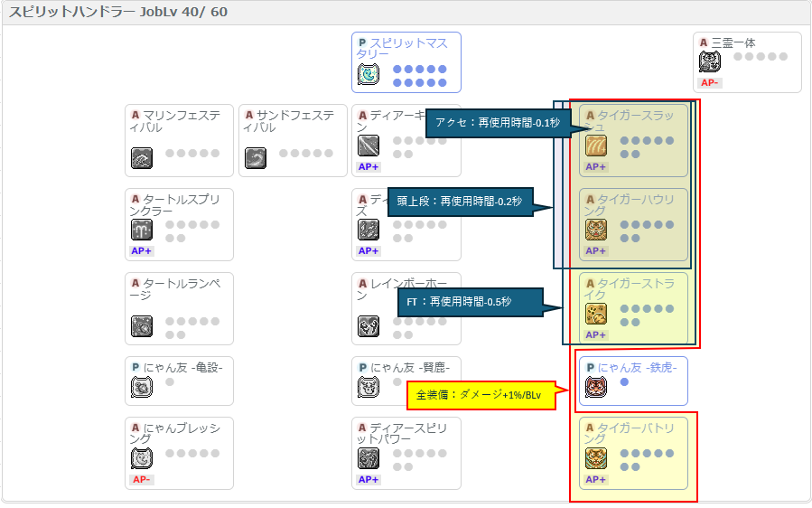Click the スピリットマスタリー skill icon
The height and width of the screenshot is (508, 812).
coord(369,74)
